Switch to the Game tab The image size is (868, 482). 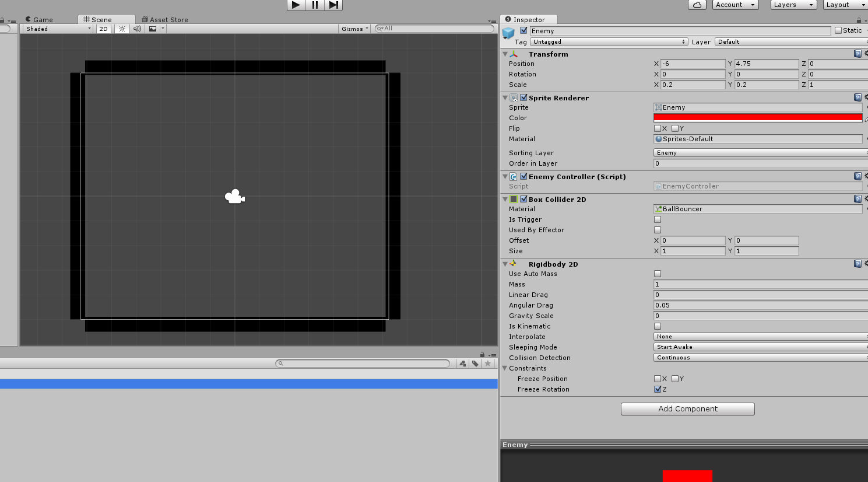point(39,19)
